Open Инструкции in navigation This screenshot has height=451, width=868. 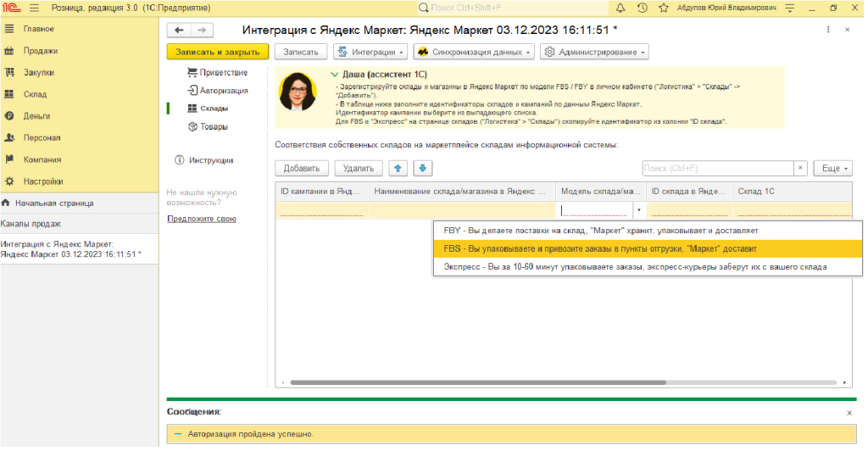204,160
